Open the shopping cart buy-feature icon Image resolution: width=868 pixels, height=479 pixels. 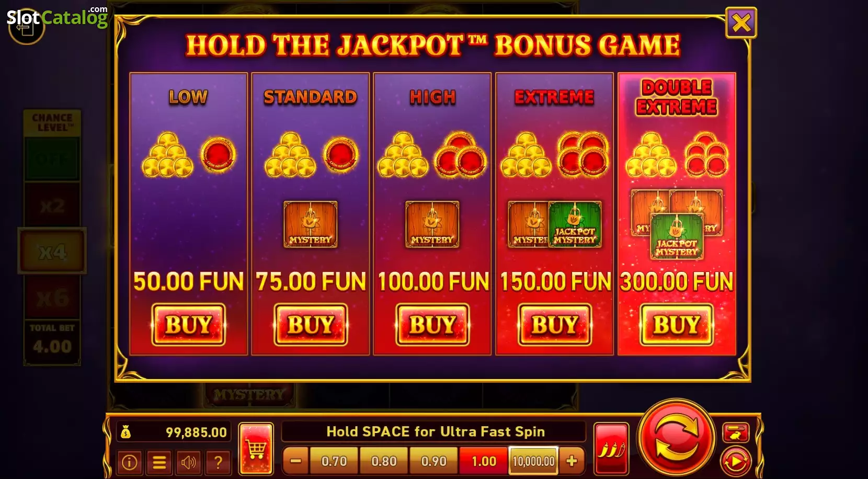[256, 448]
